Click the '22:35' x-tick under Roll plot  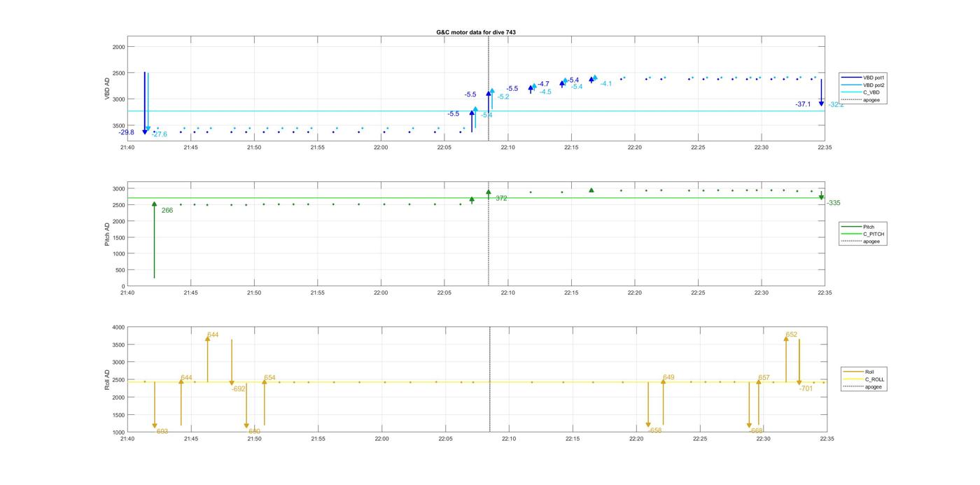827,439
